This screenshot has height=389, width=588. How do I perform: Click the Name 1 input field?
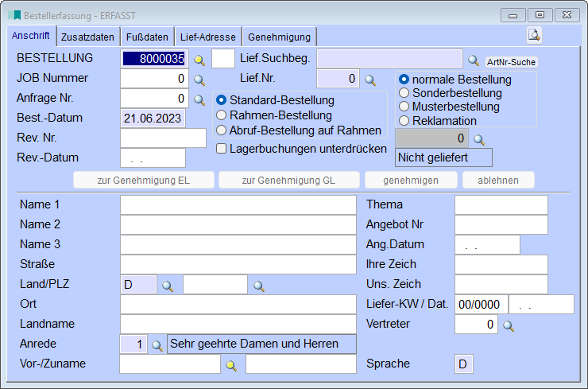click(238, 205)
